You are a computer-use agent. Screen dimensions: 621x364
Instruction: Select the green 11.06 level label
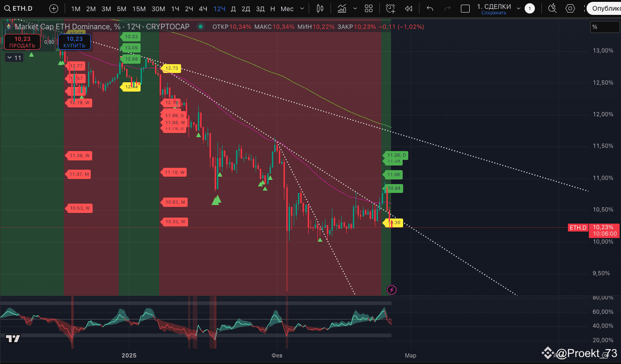[x=393, y=175]
